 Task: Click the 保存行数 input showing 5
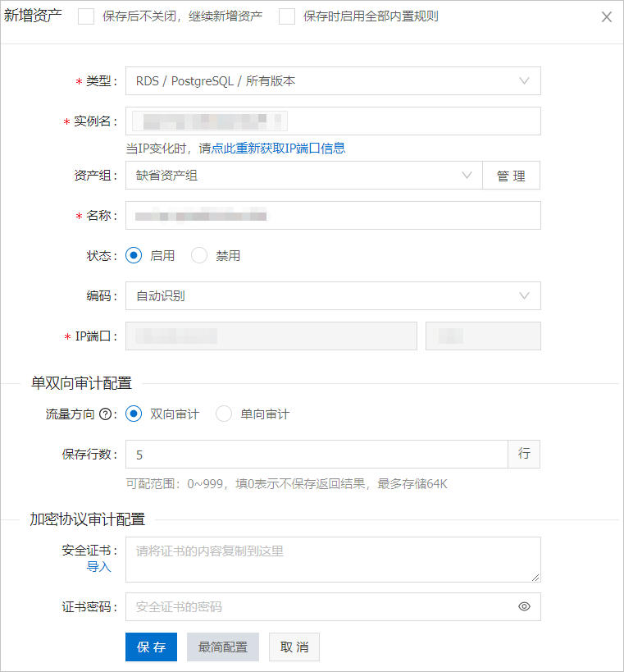[317, 455]
